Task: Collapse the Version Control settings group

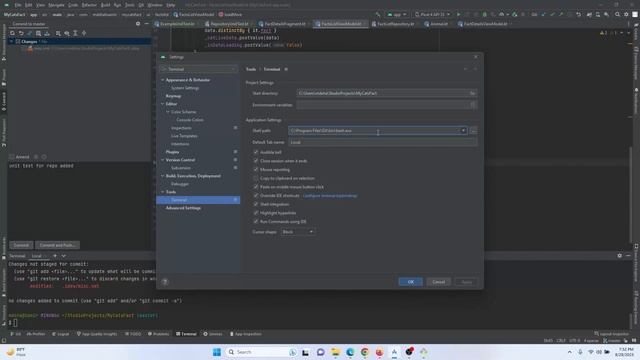Action: pos(162,160)
